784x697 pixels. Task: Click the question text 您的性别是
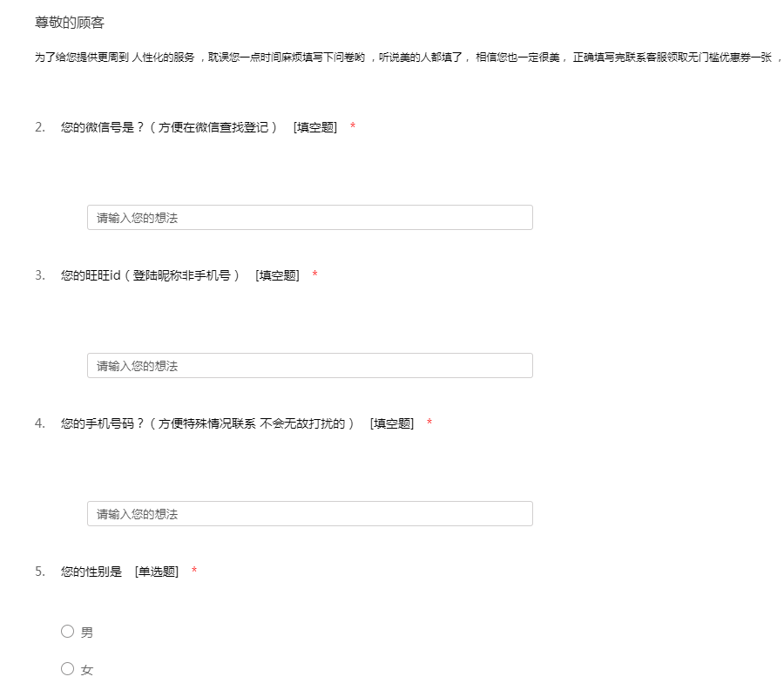(91, 572)
